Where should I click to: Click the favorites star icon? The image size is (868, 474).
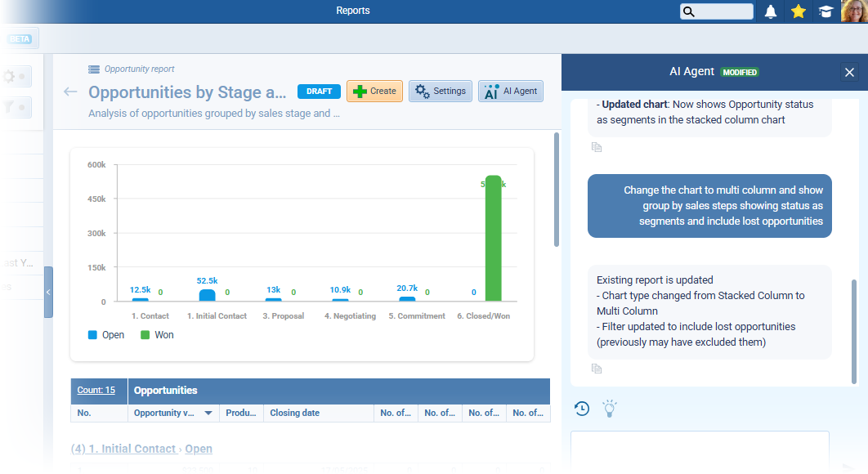799,11
